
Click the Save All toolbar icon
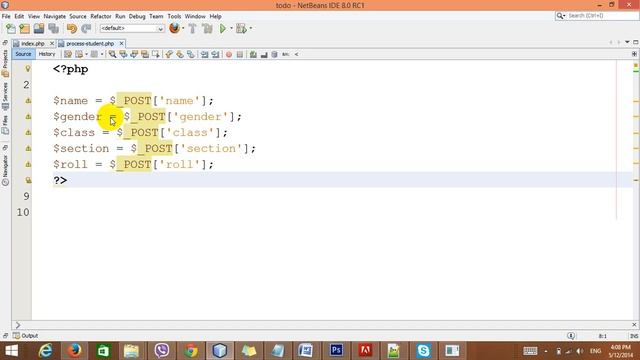pos(54,29)
